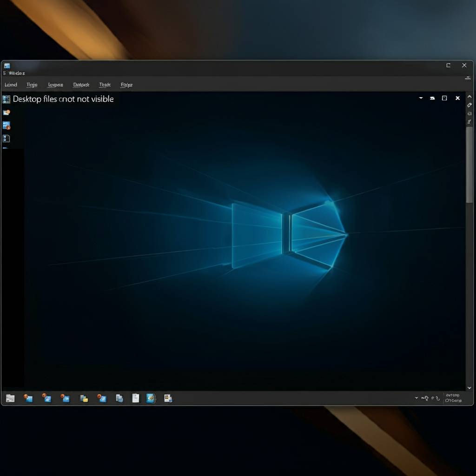Viewport: 476px width, 476px height.
Task: Open the 'Leipas' menu
Action: (x=56, y=85)
